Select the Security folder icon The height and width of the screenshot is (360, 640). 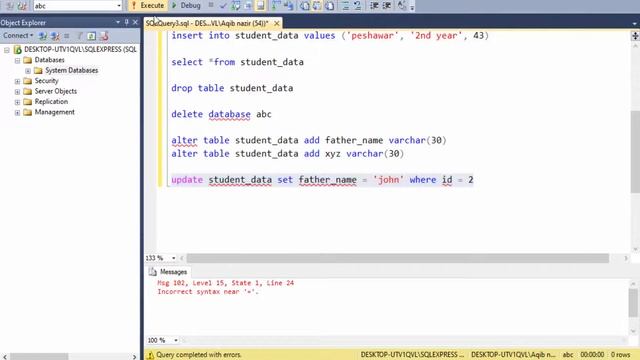(x=27, y=81)
